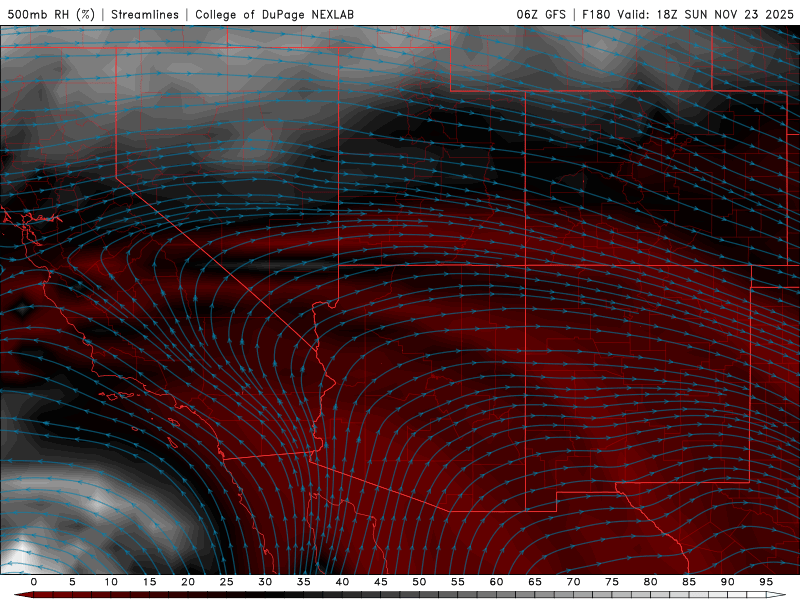Click the "40" colorbar scale label
Screen dimensions: 800x600
pyautogui.click(x=342, y=582)
